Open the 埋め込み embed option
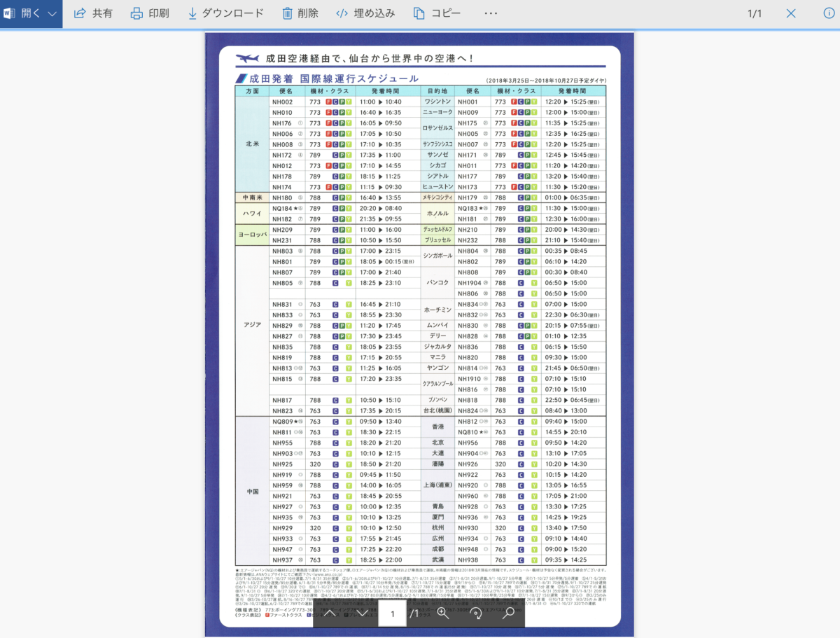The height and width of the screenshot is (638, 840). click(365, 13)
